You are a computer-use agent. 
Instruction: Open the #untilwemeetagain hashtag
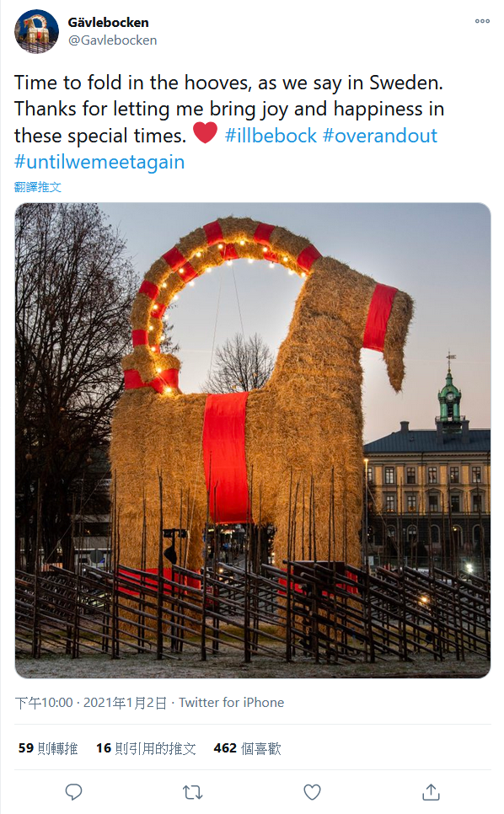coord(99,162)
